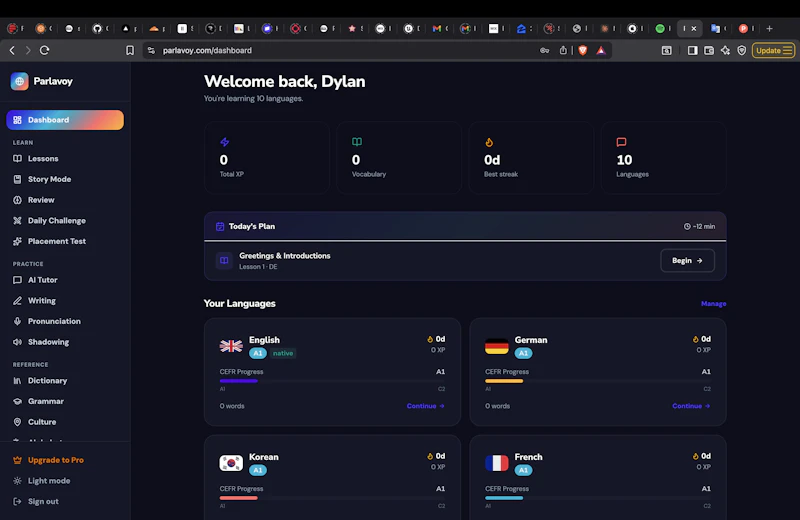Click the Today's Plan calendar icon
Screen dimensions: 800x520
tap(220, 227)
